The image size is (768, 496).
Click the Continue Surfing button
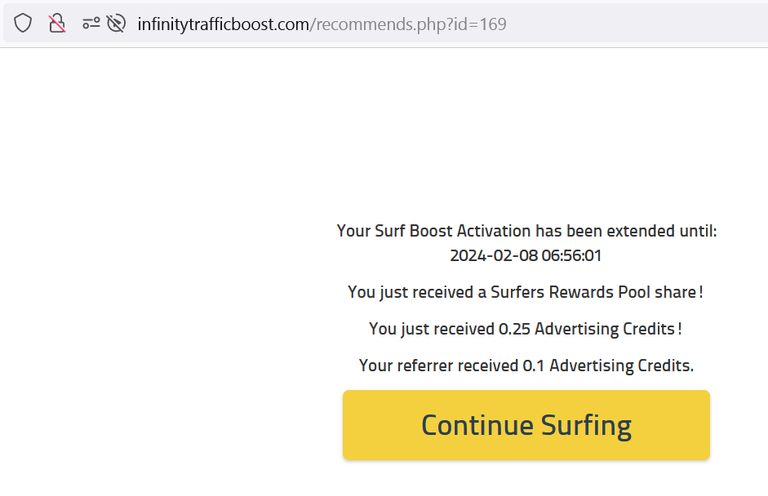pyautogui.click(x=526, y=425)
